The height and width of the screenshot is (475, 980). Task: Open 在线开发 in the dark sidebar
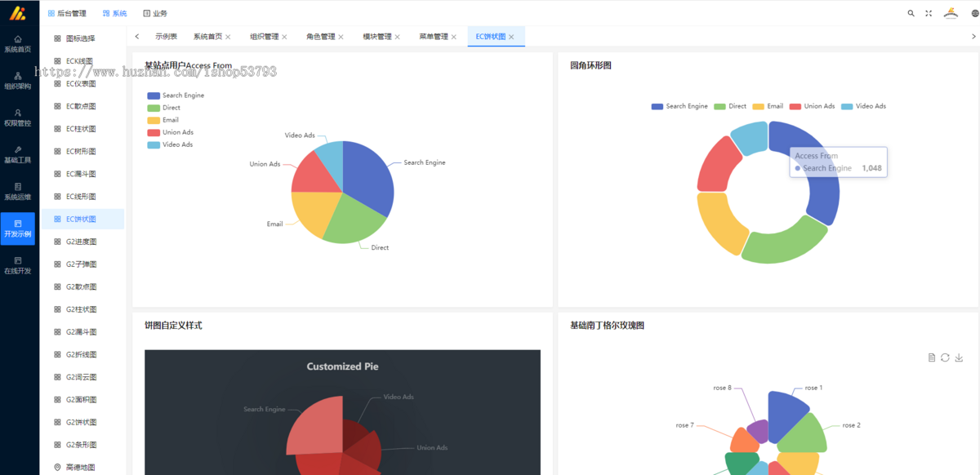click(x=18, y=265)
